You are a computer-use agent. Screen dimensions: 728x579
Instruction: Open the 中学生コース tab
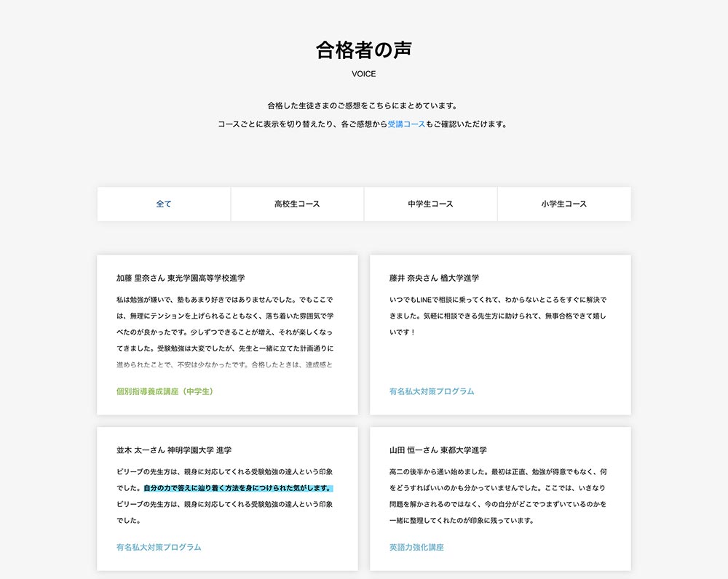point(430,204)
